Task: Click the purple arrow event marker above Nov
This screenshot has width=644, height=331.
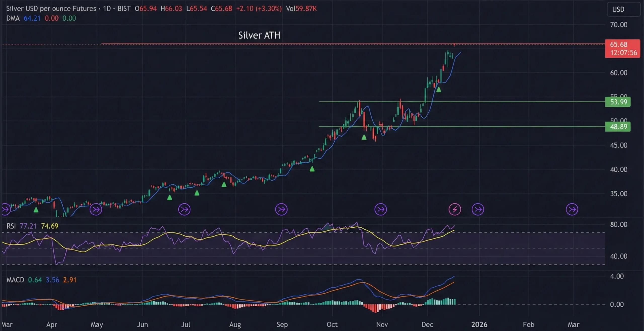Action: 381,209
